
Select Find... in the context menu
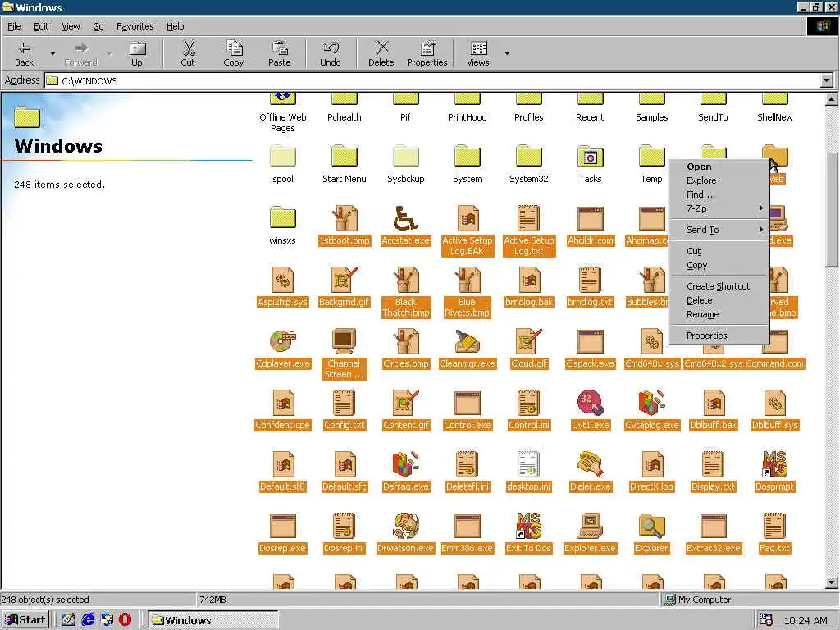[719, 194]
